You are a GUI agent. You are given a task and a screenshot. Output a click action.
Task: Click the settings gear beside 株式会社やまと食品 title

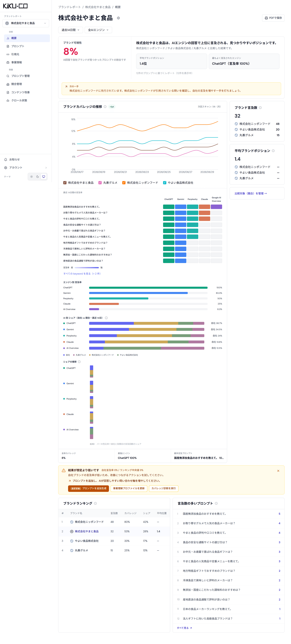(x=118, y=18)
